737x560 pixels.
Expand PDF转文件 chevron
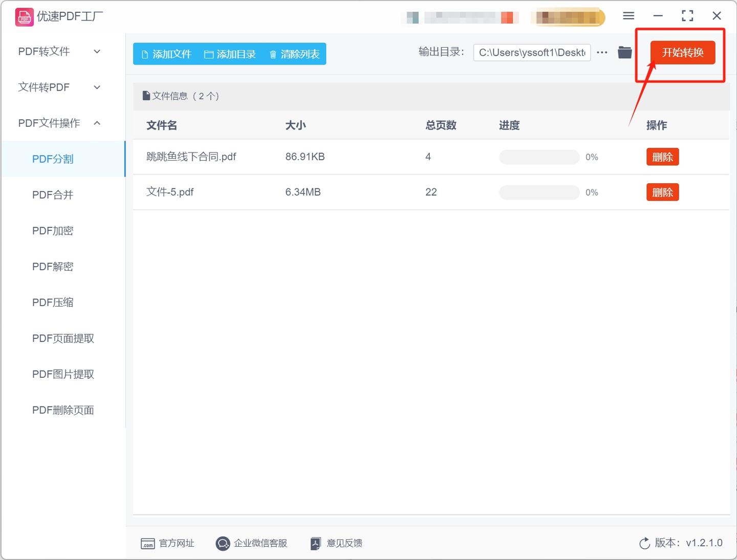[x=97, y=52]
